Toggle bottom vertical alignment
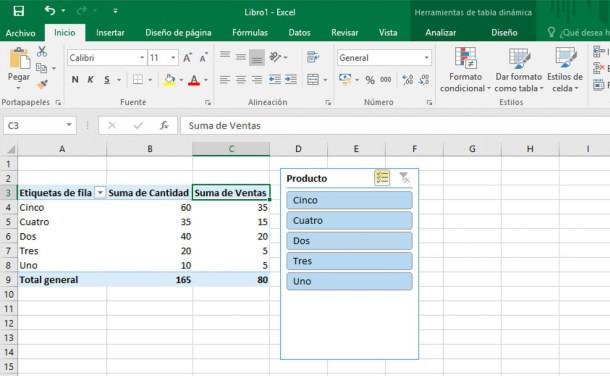This screenshot has height=376, width=610. 257,58
